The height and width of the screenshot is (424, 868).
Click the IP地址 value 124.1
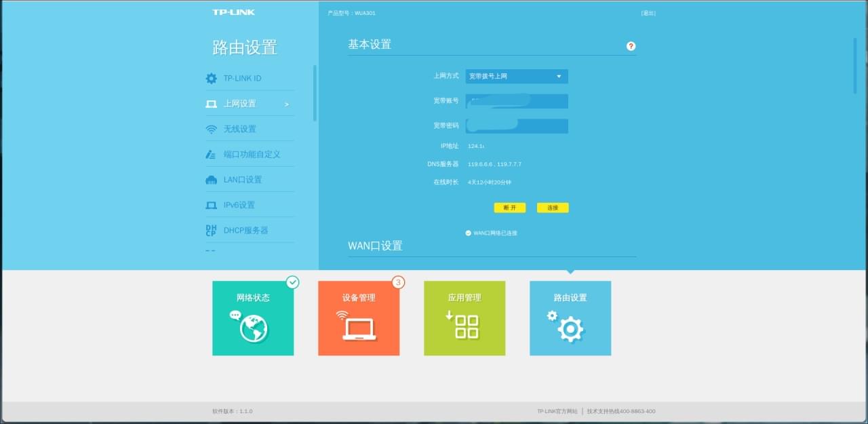coord(476,146)
